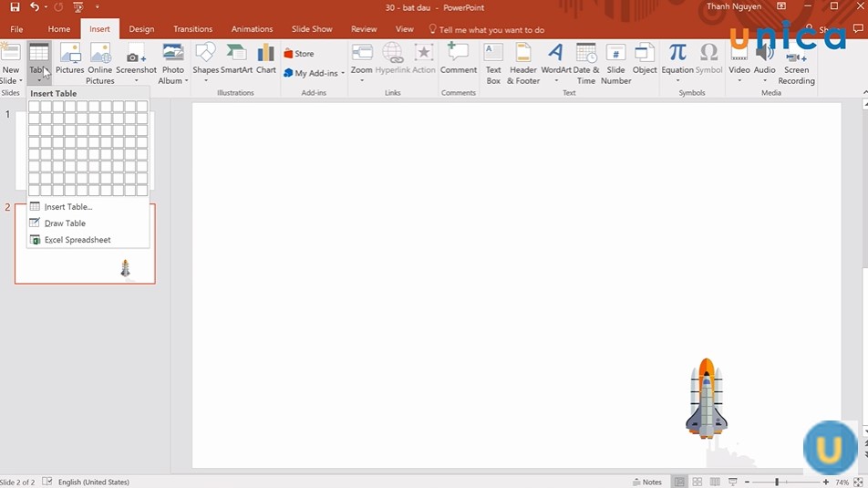Open Thanh Nguyen account menu
This screenshot has height=488, width=868.
coord(733,6)
